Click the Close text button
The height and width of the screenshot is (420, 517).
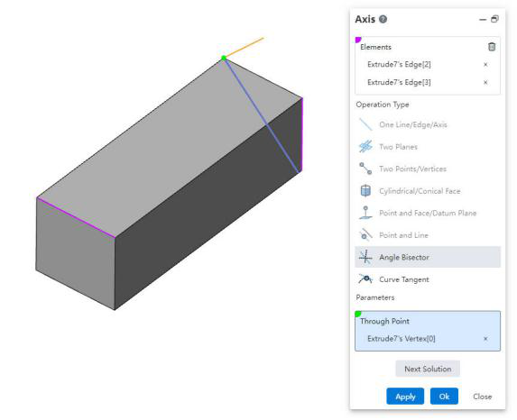coord(483,397)
